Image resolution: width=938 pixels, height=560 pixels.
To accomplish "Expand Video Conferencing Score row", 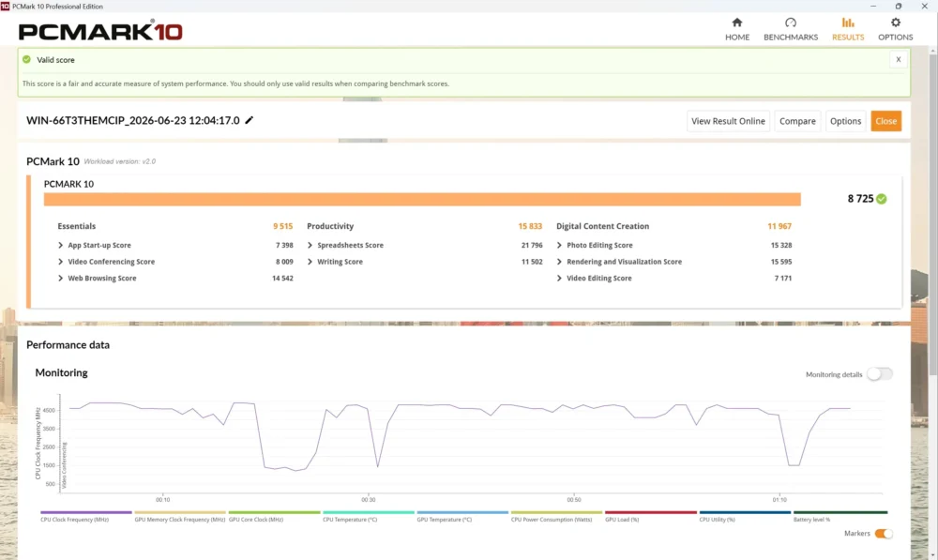I will coord(60,262).
